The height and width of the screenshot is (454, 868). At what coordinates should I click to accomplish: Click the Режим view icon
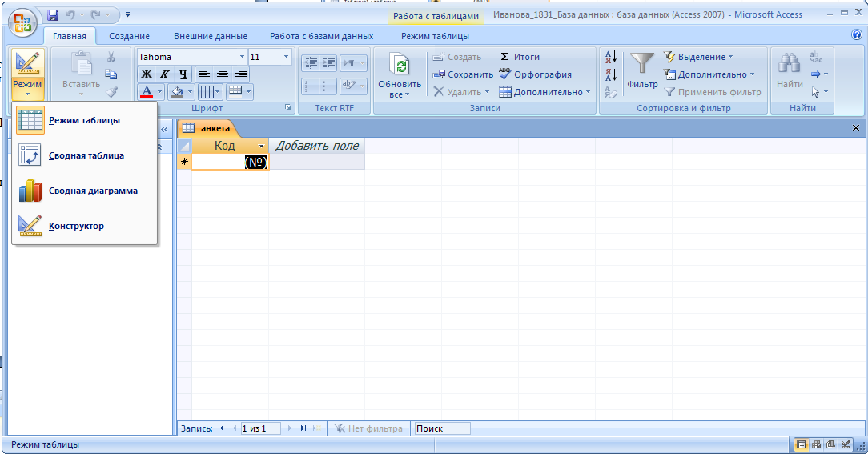[x=27, y=64]
